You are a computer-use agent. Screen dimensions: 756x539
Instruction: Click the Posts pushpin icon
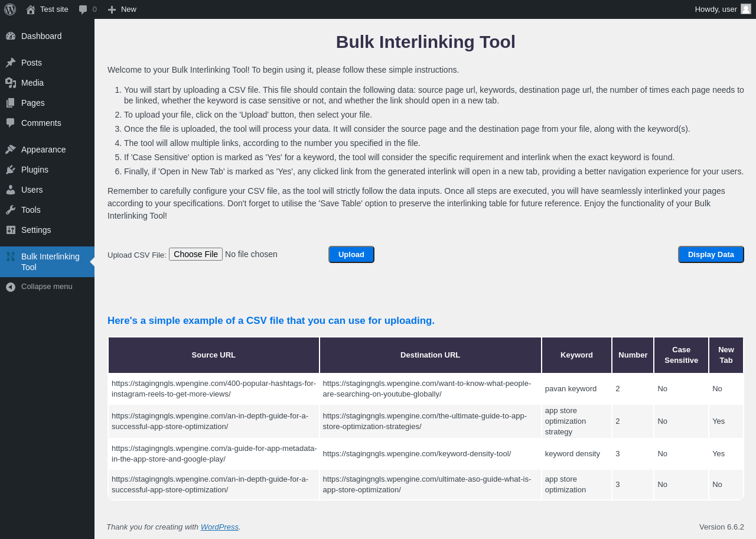[x=11, y=63]
